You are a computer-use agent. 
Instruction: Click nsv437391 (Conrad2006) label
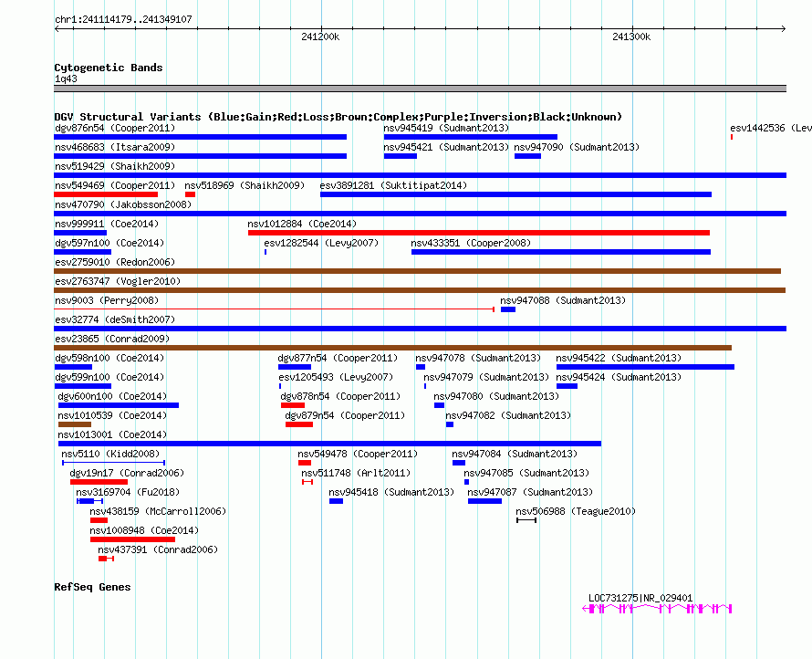158,549
